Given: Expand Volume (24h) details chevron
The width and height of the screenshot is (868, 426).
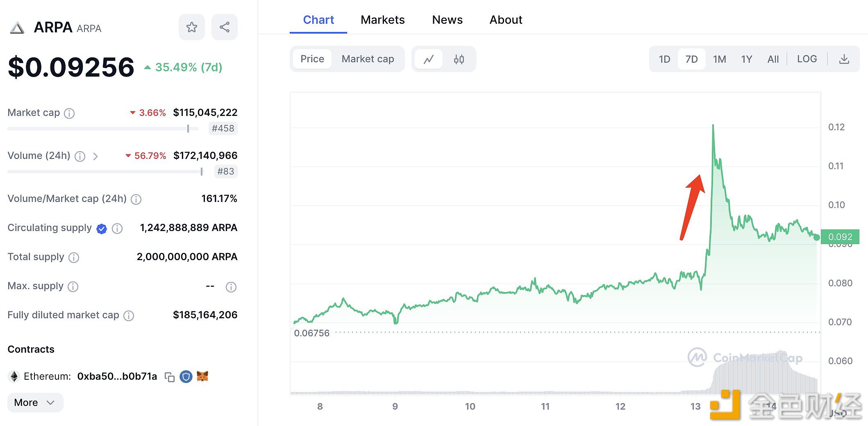Looking at the screenshot, I should pos(95,156).
